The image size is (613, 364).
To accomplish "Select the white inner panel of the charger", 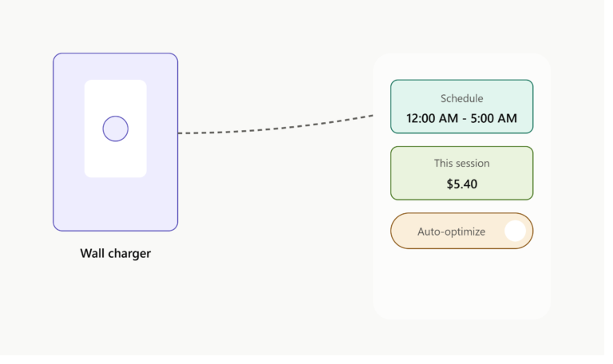I will 115,129.
